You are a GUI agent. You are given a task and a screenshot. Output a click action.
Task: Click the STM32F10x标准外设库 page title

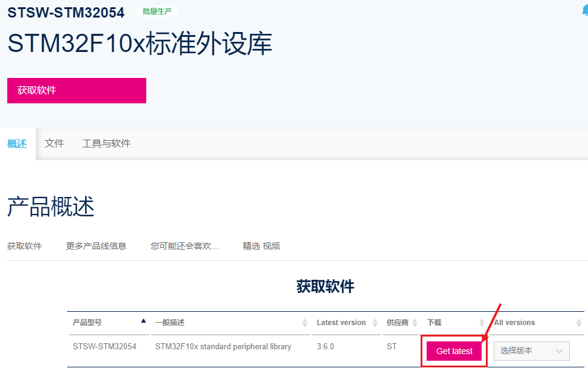coord(140,44)
